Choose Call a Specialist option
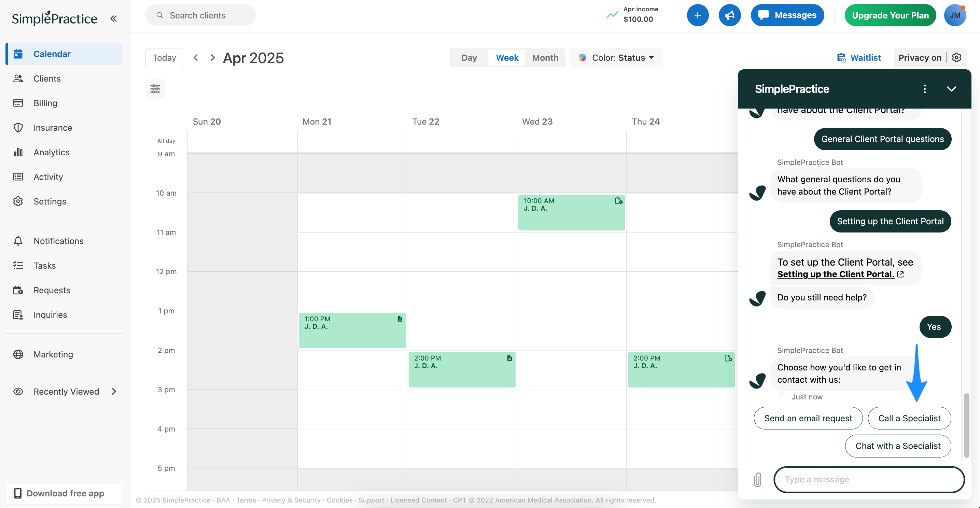The image size is (980, 508). pyautogui.click(x=909, y=418)
